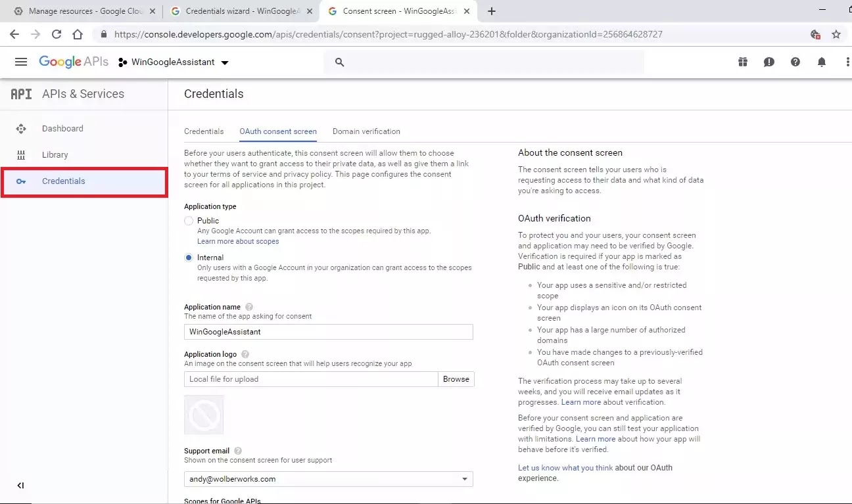Open Learn more about unverified app behavior

pyautogui.click(x=596, y=439)
